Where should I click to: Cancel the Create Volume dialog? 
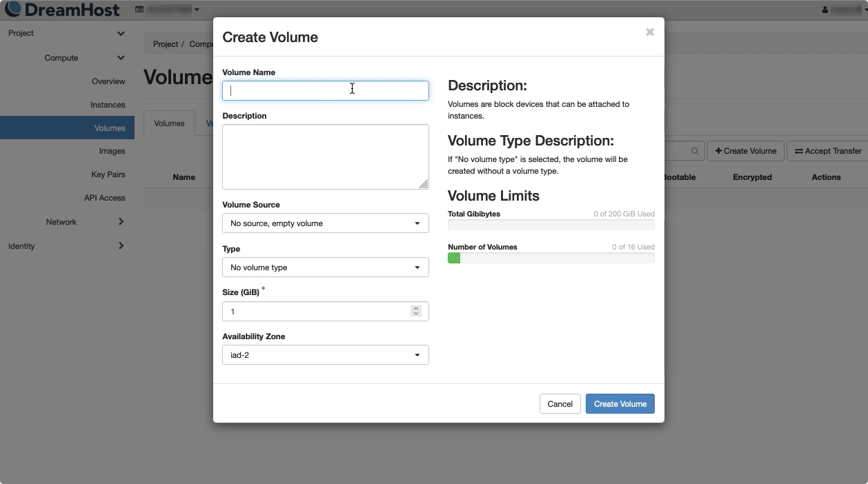[560, 404]
